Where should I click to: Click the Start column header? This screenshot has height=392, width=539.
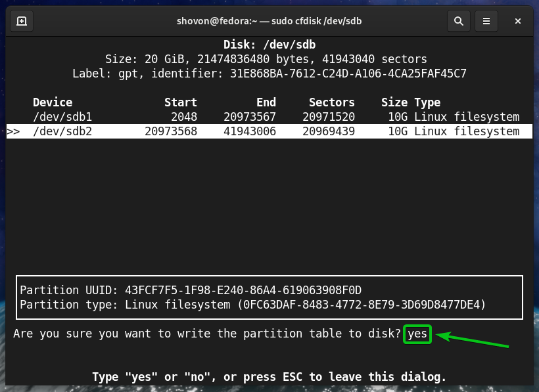(180, 102)
